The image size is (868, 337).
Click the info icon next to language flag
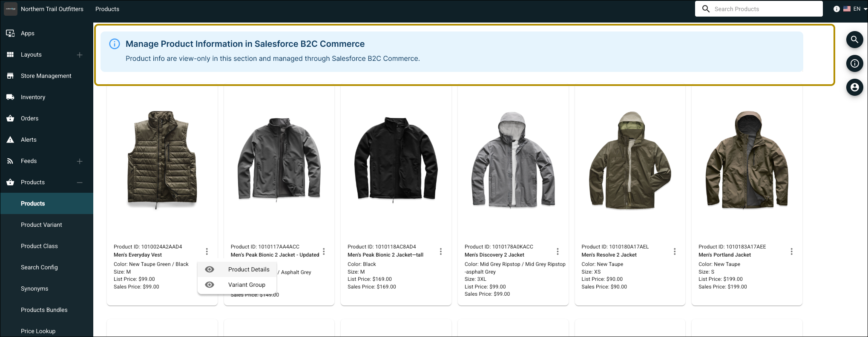(836, 9)
